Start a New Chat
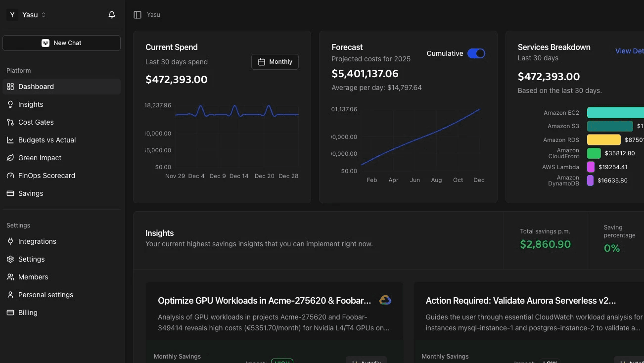Viewport: 644px width, 363px height. pyautogui.click(x=62, y=43)
